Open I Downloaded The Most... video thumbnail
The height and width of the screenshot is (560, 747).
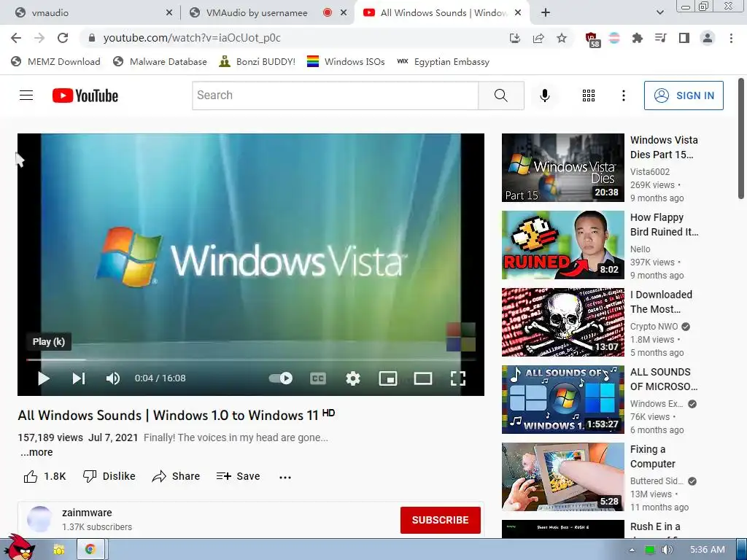[x=562, y=322]
